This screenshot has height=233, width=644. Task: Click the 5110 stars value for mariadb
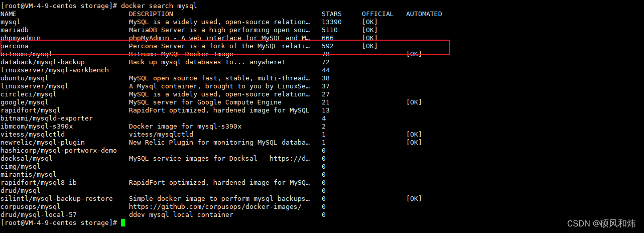330,30
